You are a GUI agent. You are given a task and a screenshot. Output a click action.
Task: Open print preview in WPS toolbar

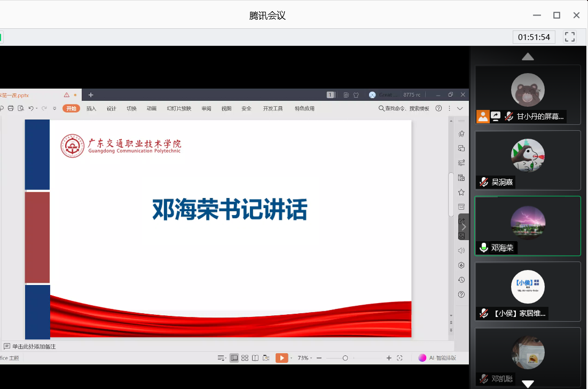click(x=21, y=108)
